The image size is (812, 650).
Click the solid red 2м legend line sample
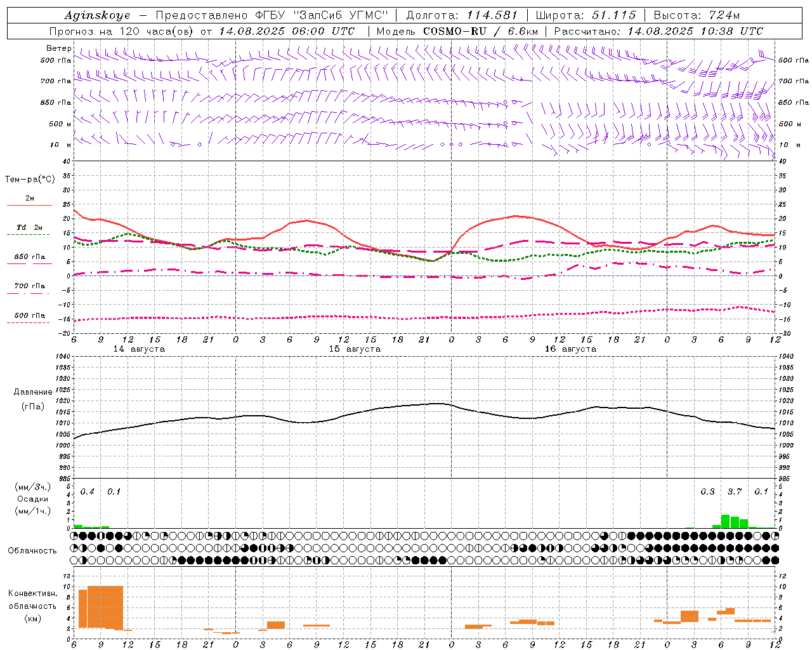pyautogui.click(x=29, y=206)
